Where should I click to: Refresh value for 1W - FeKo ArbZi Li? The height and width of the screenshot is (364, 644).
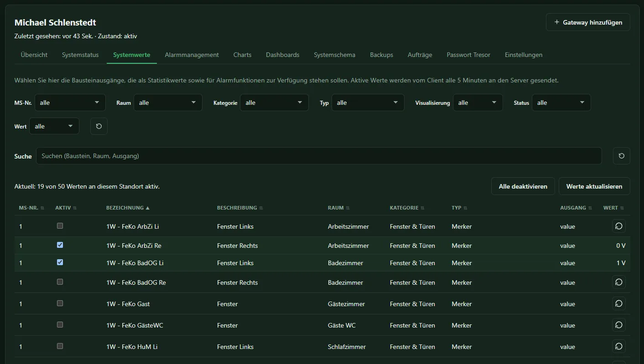click(618, 226)
